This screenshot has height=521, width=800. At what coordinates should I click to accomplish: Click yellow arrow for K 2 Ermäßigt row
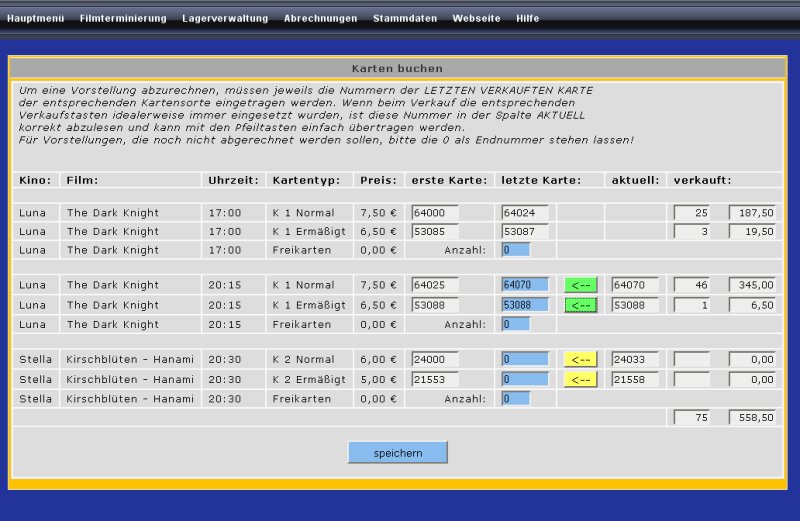coord(580,379)
